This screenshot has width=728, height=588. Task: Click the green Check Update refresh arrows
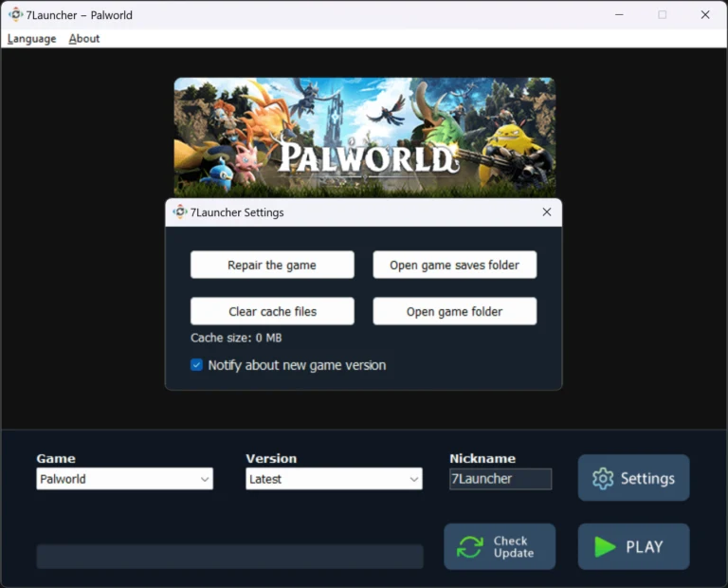click(470, 546)
